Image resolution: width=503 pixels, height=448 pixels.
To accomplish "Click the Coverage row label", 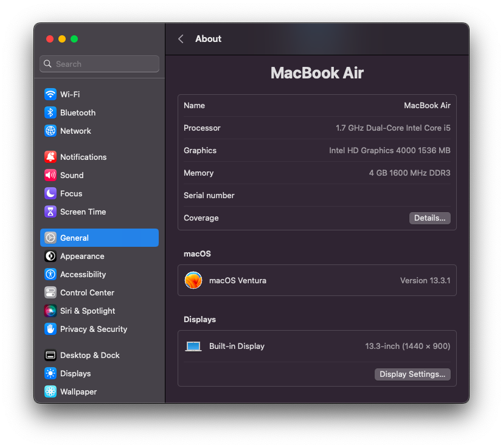I will point(201,218).
